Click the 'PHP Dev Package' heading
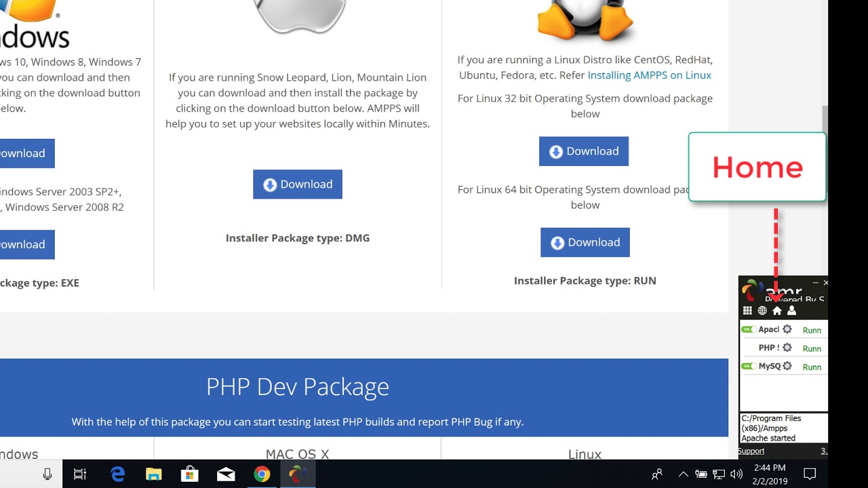 (x=298, y=386)
